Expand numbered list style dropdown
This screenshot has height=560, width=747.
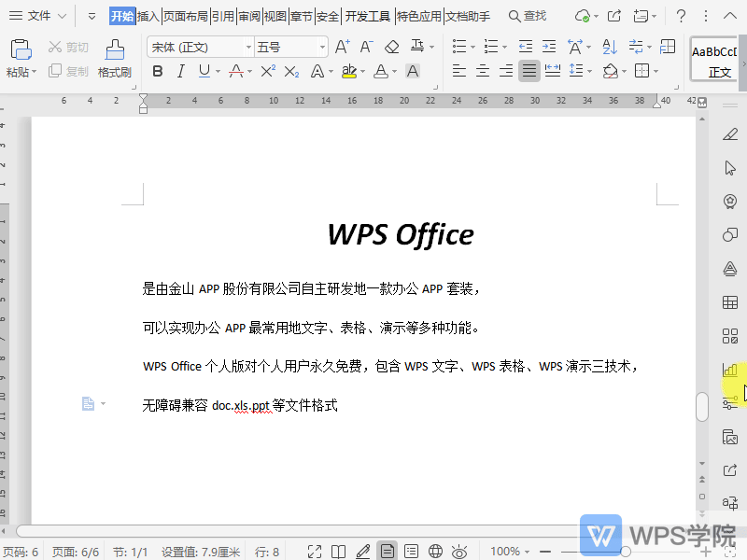504,48
